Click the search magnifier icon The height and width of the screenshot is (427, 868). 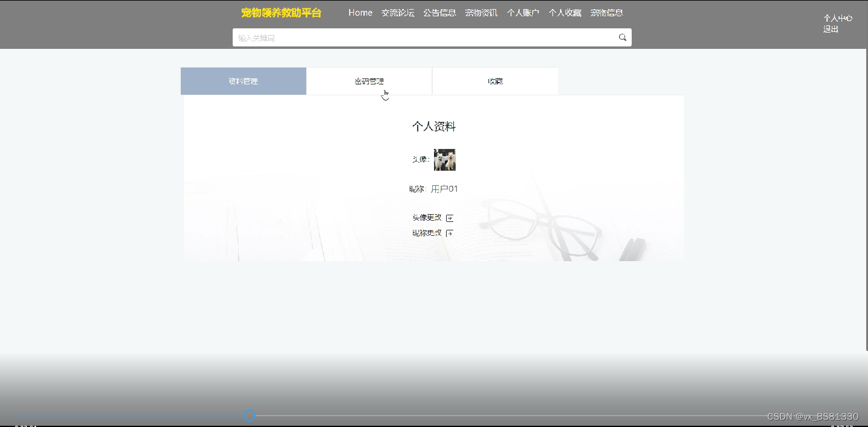click(x=623, y=37)
